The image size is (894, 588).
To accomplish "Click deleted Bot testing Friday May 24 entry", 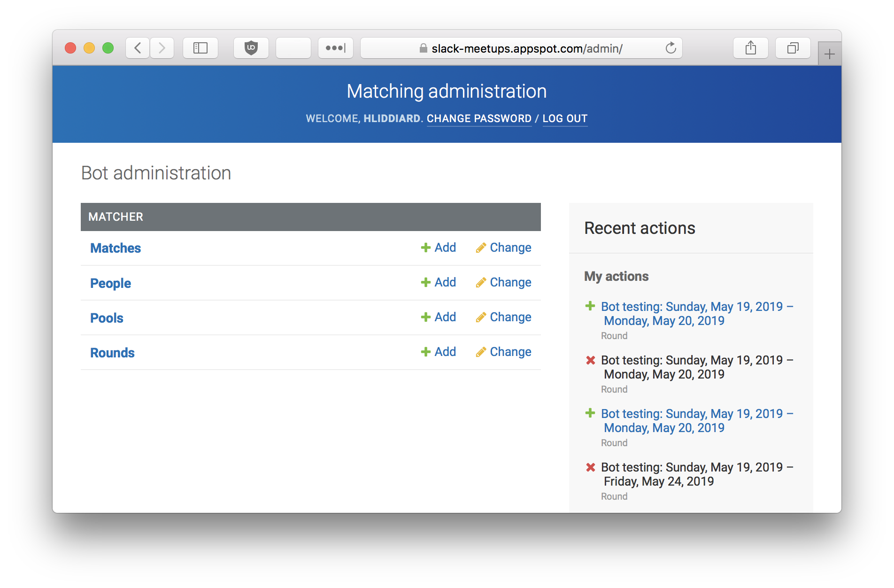I will pyautogui.click(x=697, y=474).
